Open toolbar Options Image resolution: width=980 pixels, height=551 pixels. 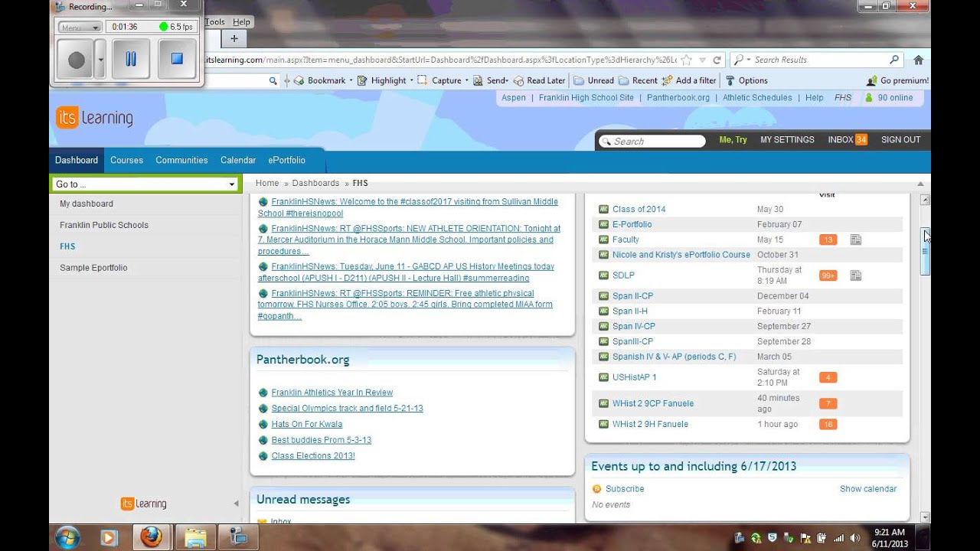[x=746, y=80]
